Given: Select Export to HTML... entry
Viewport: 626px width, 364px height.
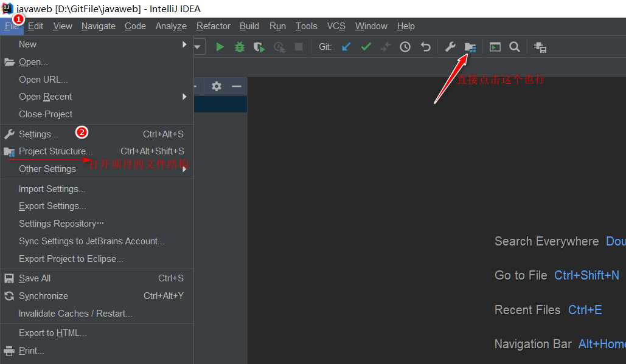Looking at the screenshot, I should [x=97, y=333].
